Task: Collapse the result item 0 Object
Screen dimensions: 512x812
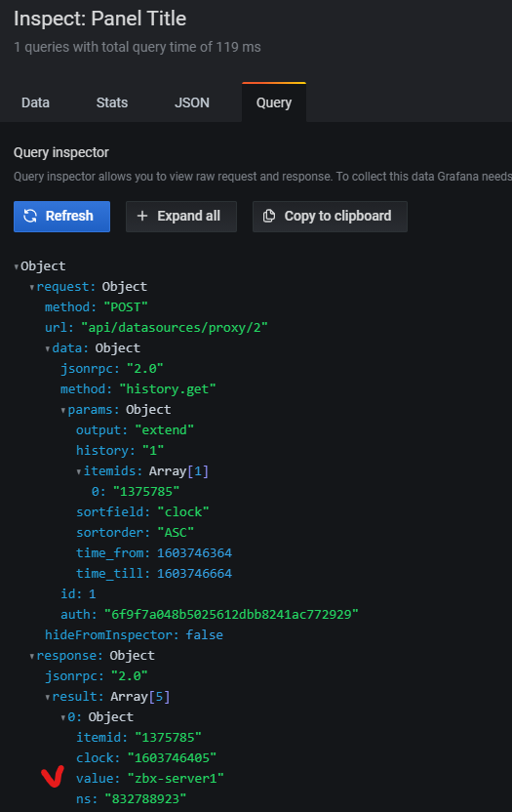Action: [x=63, y=717]
